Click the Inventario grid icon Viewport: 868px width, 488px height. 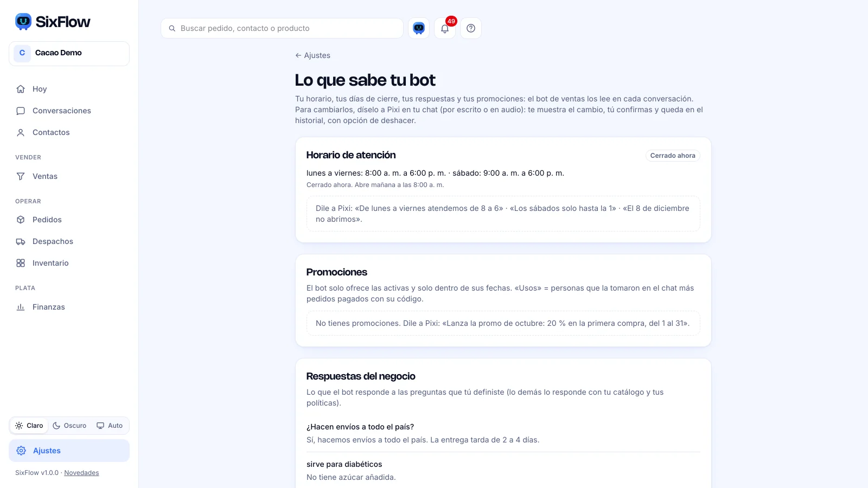click(21, 263)
